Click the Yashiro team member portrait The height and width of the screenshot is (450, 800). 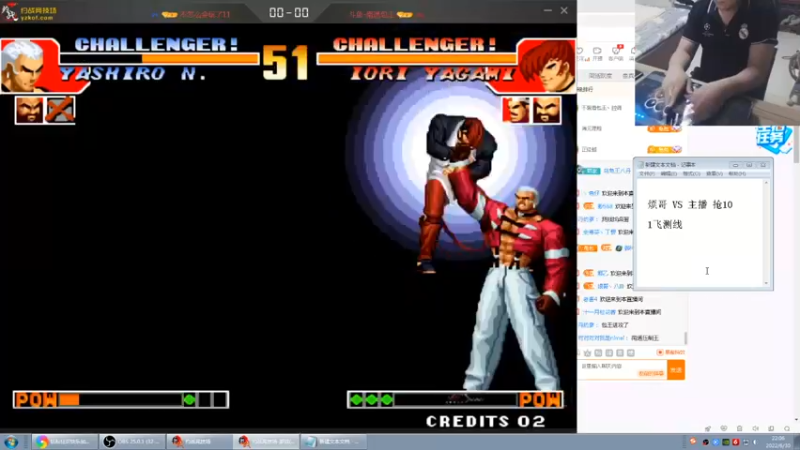[x=29, y=110]
